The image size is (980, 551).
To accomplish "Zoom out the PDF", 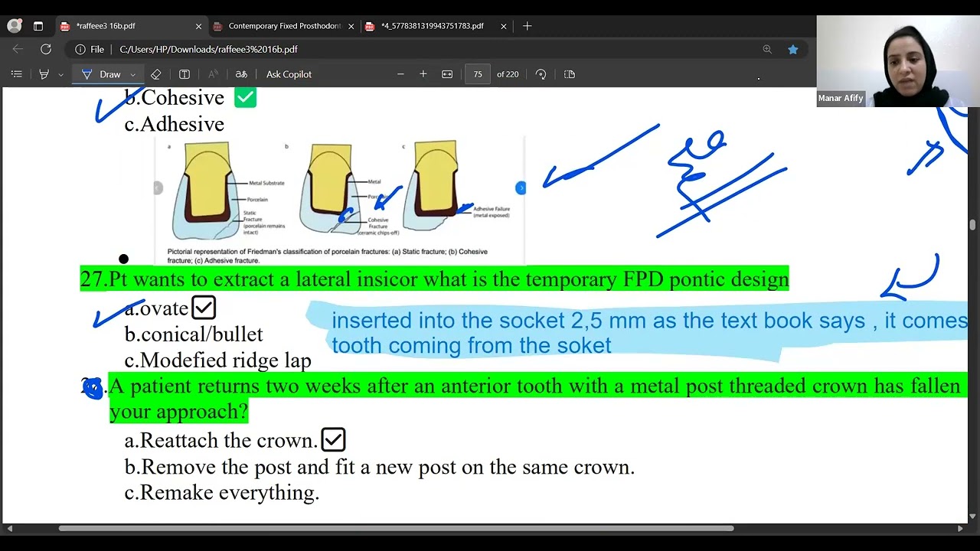I will [400, 74].
